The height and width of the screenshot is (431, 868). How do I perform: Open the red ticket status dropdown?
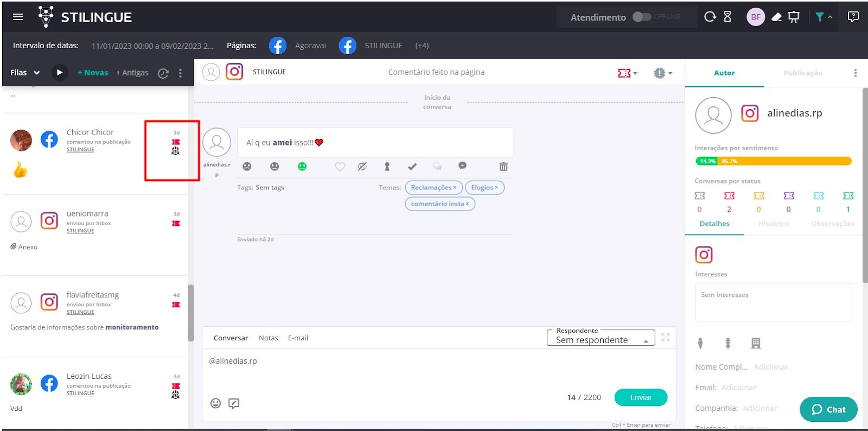[x=627, y=73]
